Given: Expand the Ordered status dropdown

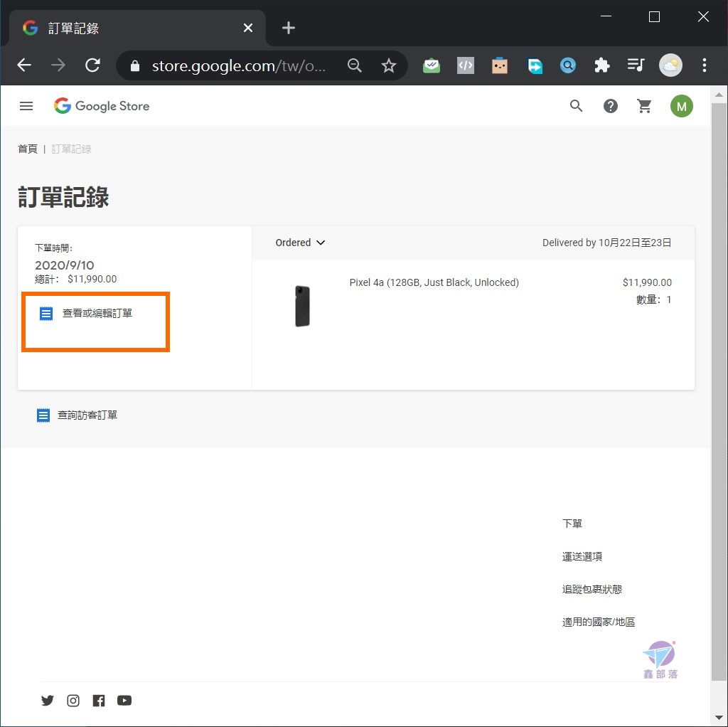Looking at the screenshot, I should click(300, 243).
